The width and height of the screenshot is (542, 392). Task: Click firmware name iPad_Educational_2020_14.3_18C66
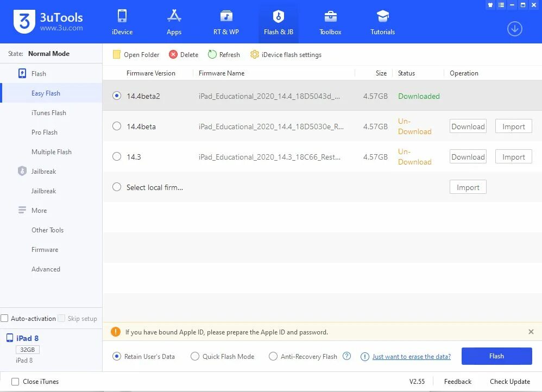(x=269, y=157)
